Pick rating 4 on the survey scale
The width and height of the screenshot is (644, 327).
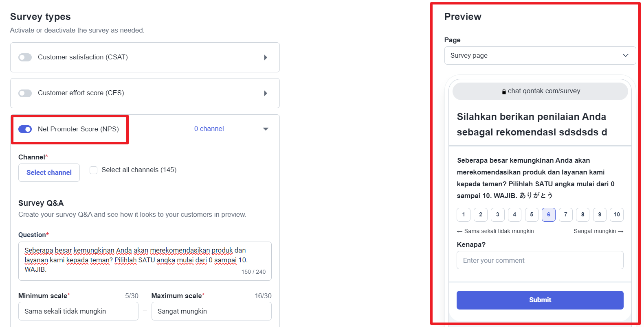click(x=514, y=214)
